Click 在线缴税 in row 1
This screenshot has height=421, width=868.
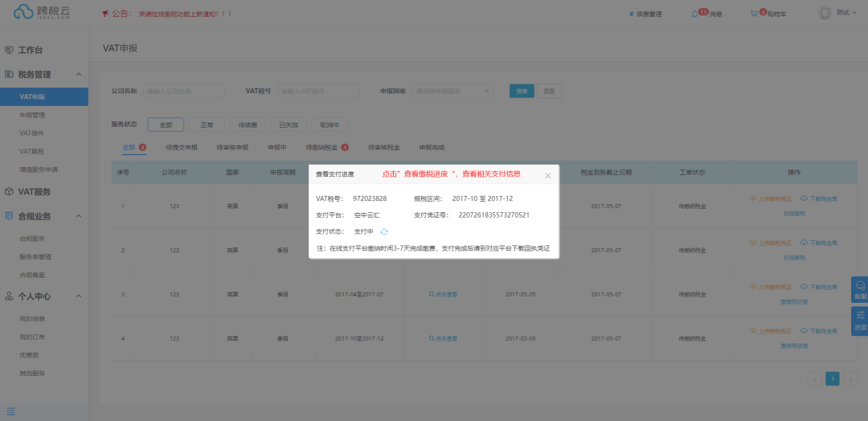click(x=794, y=213)
